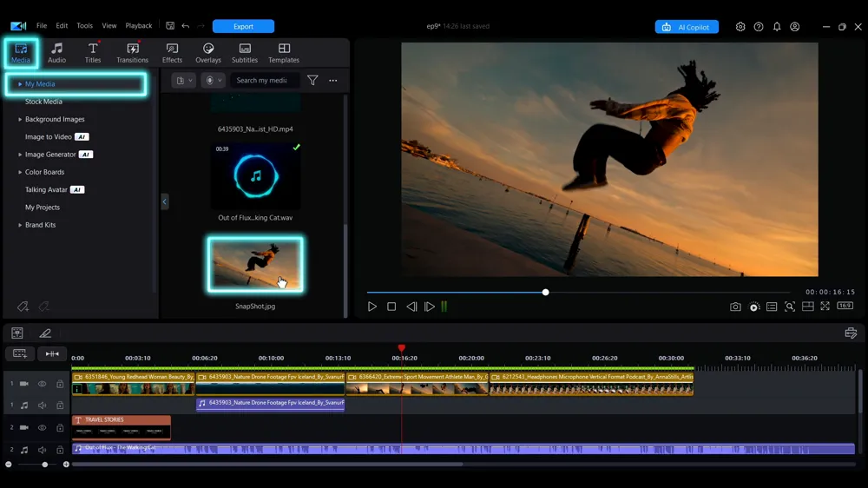Redo the last action
Screen dimensions: 868x488
pos(201,25)
